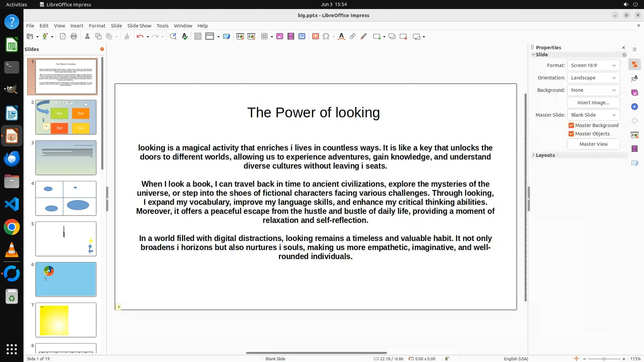Click the Insert Image toolbar icon
This screenshot has width=644, height=362.
(280, 37)
